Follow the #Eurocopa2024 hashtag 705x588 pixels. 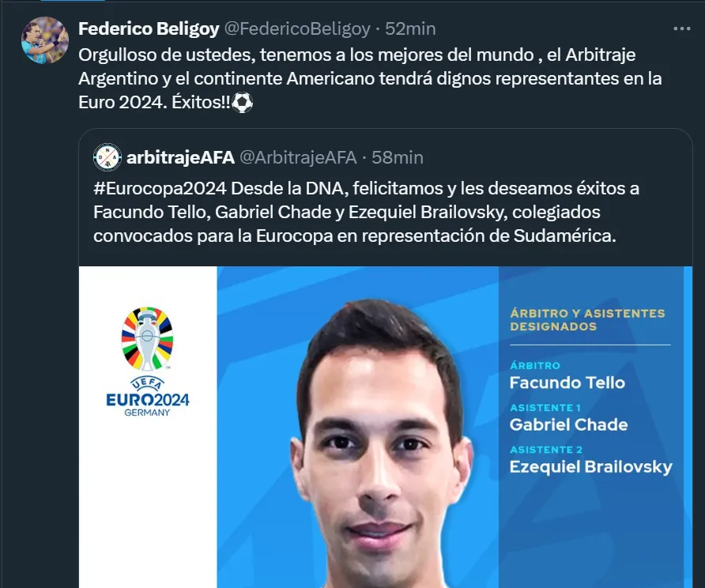point(160,188)
